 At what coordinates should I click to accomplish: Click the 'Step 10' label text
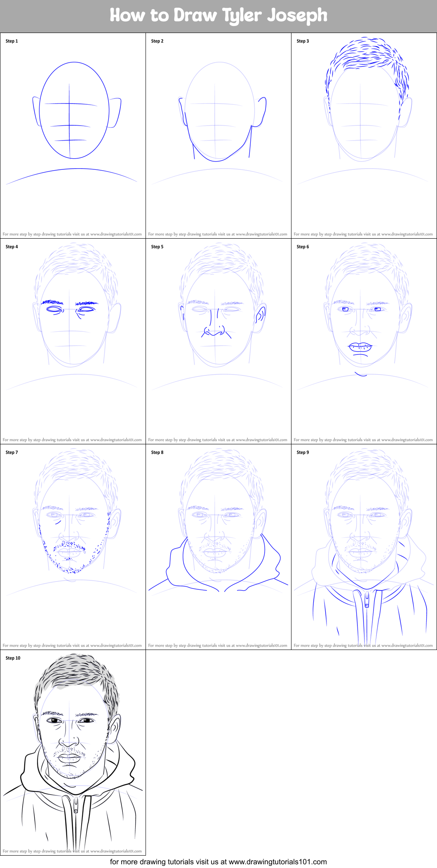(13, 658)
